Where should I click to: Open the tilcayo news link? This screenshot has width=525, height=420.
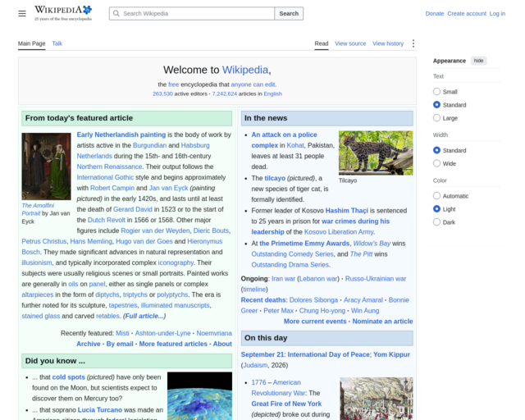(x=275, y=178)
